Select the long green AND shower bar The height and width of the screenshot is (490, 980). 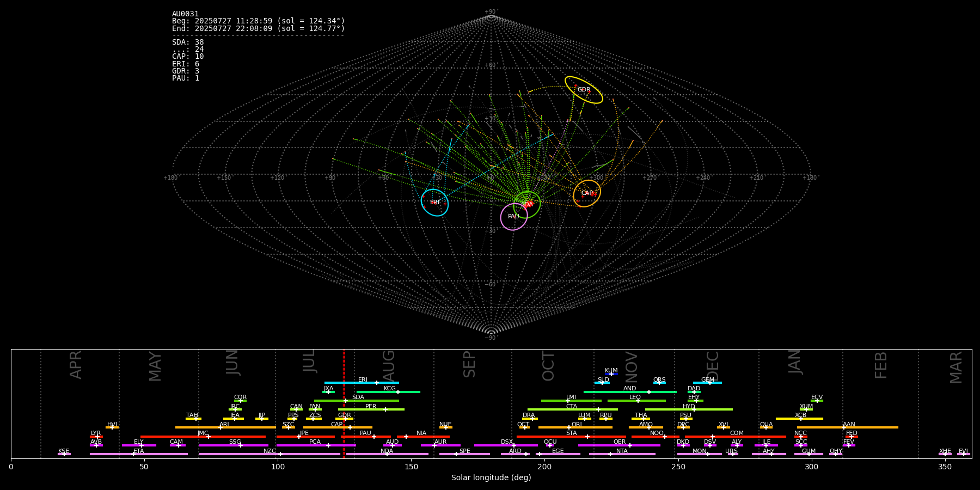tap(630, 392)
